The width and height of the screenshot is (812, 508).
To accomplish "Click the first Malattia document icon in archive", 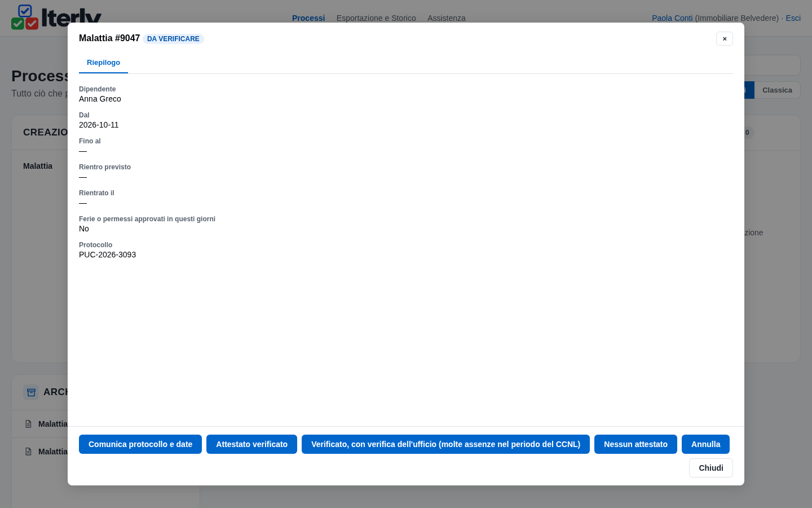I will [29, 424].
